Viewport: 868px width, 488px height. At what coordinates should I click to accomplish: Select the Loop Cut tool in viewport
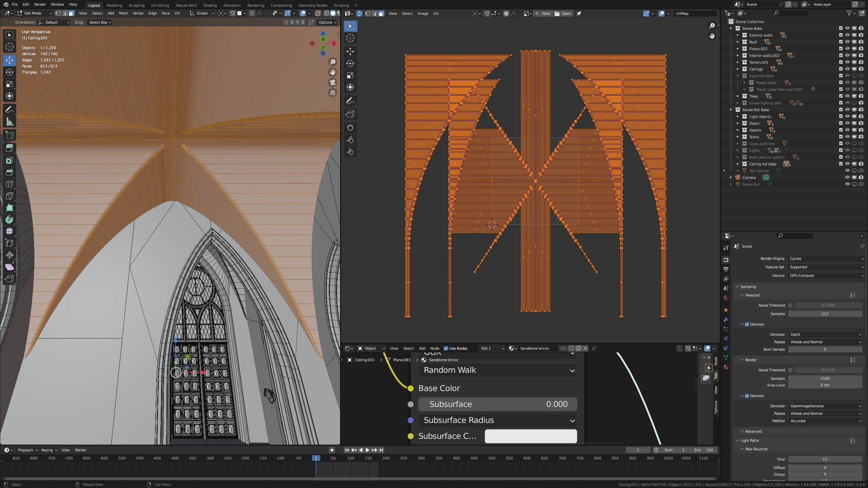9,184
